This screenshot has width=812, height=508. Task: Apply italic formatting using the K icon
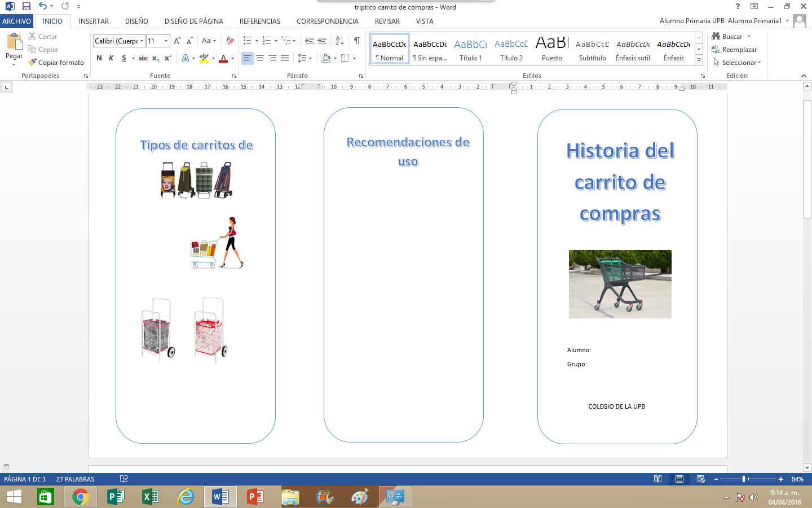coord(110,58)
